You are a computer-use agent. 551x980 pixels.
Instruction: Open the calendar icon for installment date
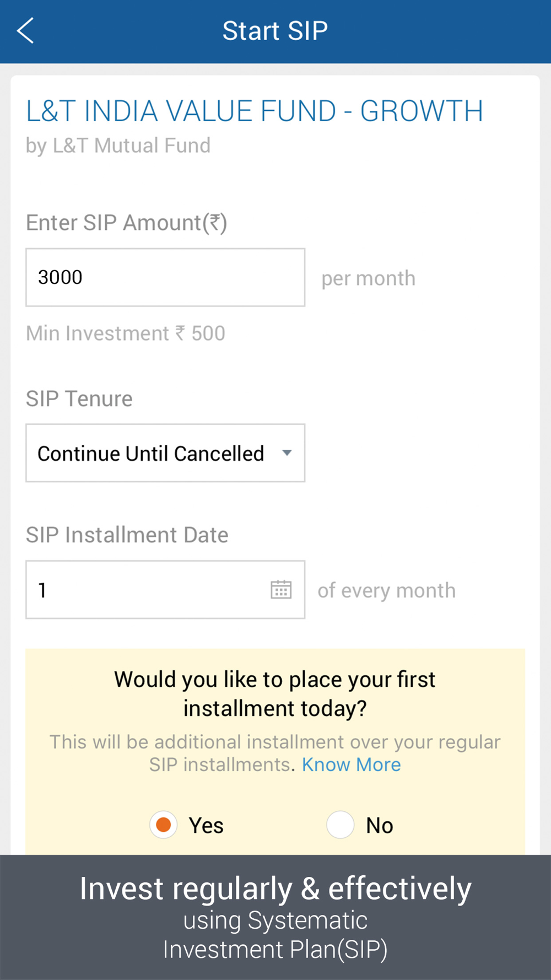click(281, 589)
